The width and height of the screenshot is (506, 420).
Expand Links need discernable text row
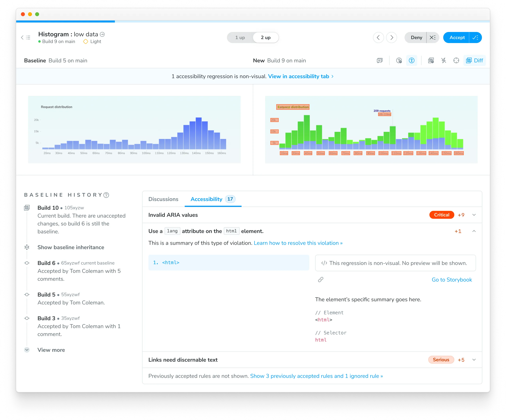pyautogui.click(x=474, y=360)
